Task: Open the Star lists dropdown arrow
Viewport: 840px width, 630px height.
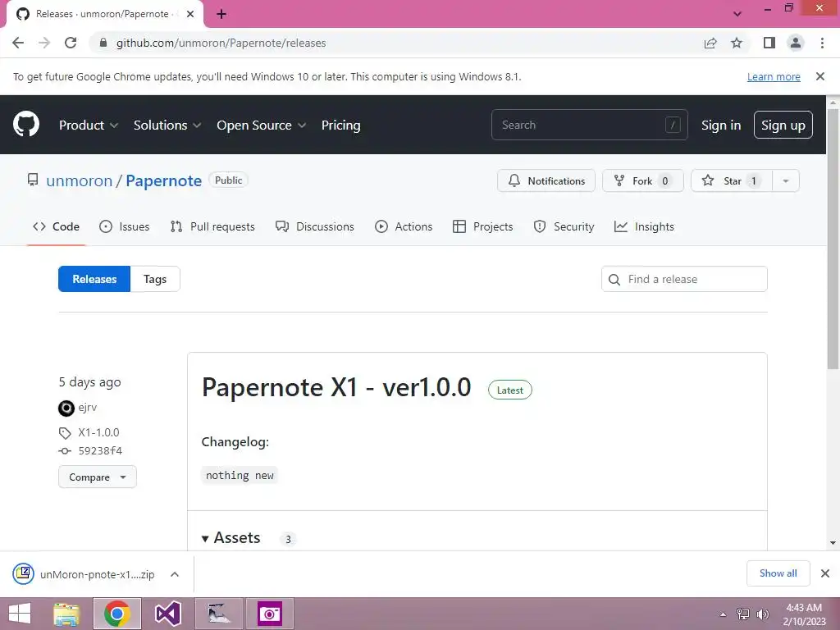Action: [x=786, y=181]
